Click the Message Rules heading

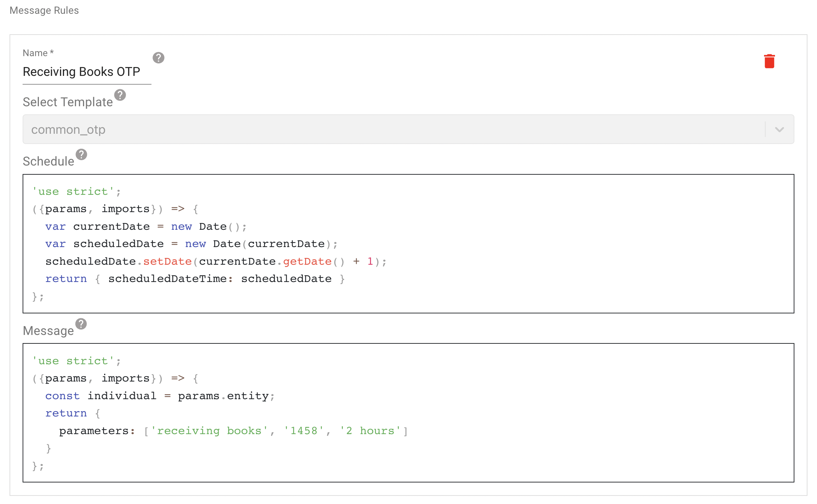click(44, 11)
